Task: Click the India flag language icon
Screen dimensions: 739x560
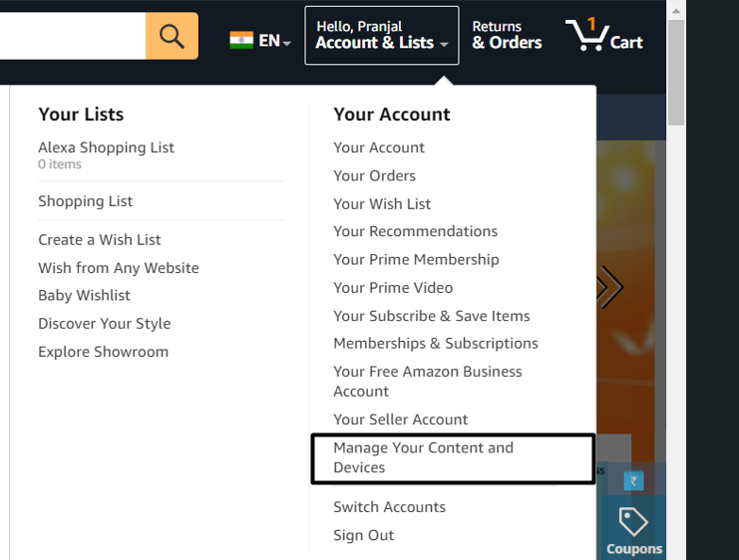Action: pos(240,41)
